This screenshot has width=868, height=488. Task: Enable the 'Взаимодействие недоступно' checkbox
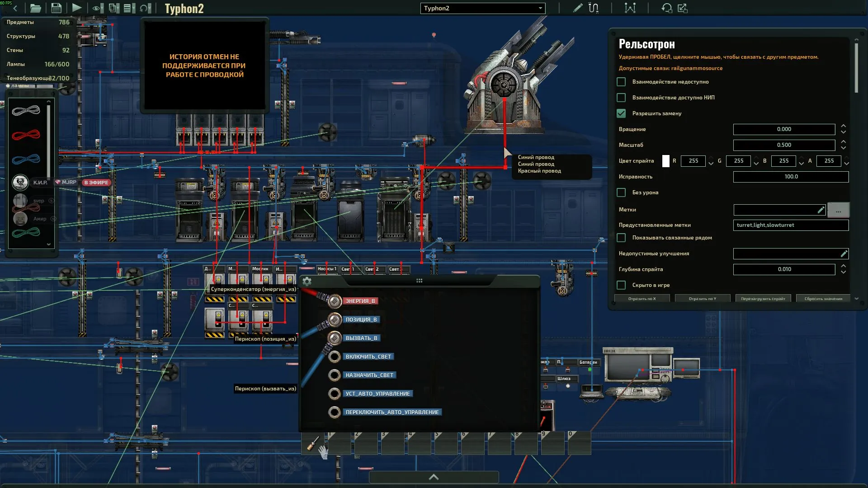pyautogui.click(x=621, y=82)
